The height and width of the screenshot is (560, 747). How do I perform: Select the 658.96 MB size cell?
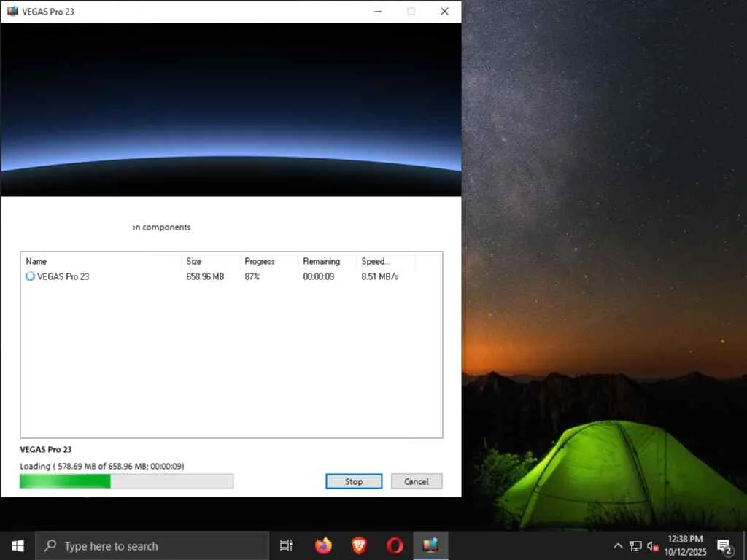[x=205, y=276]
